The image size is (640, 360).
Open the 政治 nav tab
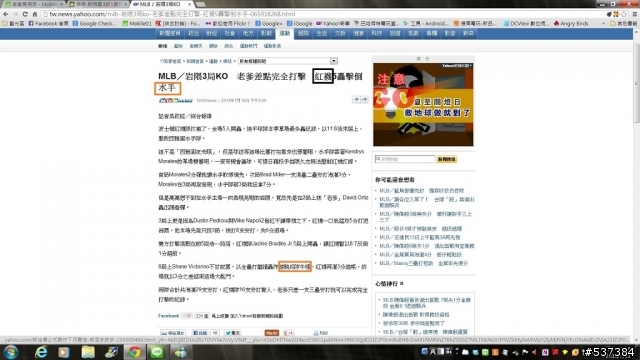coord(193,33)
